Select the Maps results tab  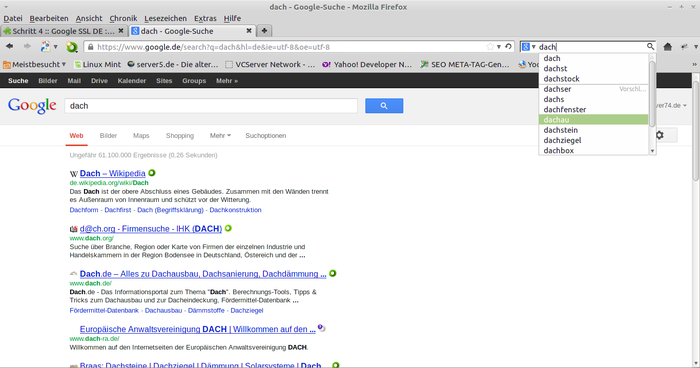pos(141,135)
